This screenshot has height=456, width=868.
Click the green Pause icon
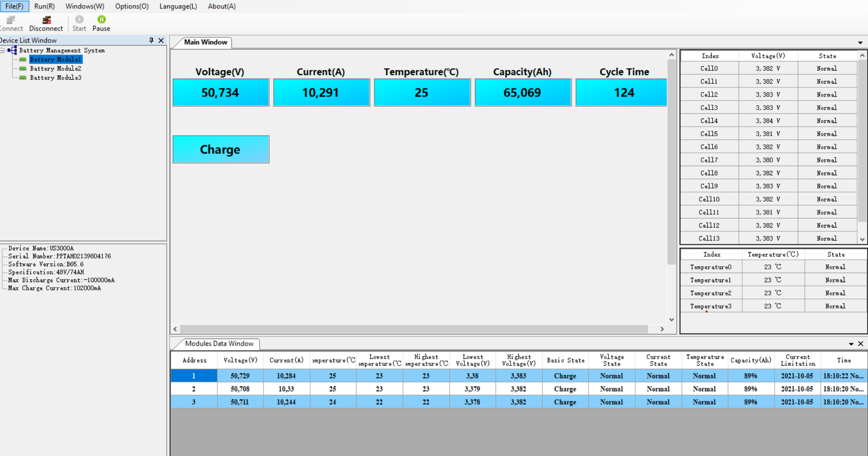click(101, 20)
